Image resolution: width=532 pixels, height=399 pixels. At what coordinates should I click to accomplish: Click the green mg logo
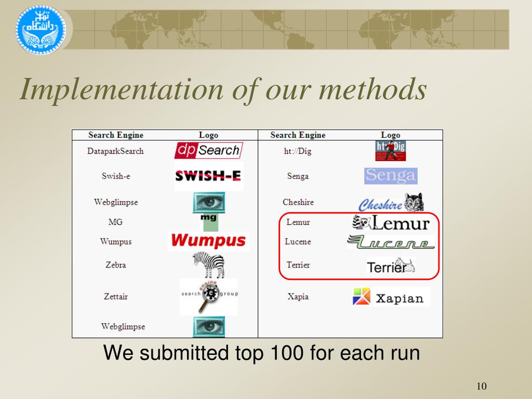click(x=209, y=222)
